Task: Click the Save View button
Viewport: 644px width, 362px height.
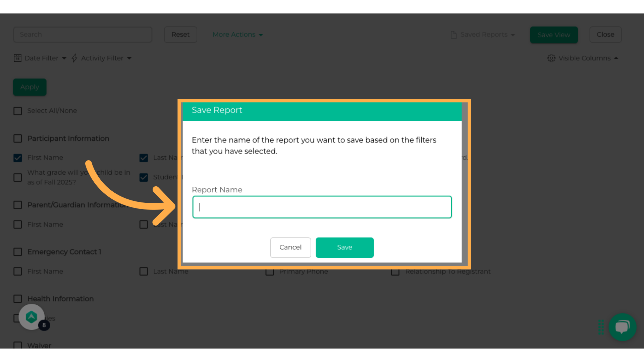Action: (x=554, y=35)
